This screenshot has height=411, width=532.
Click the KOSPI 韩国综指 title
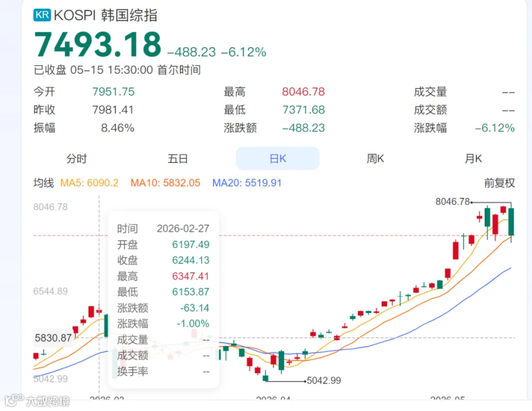(x=106, y=15)
